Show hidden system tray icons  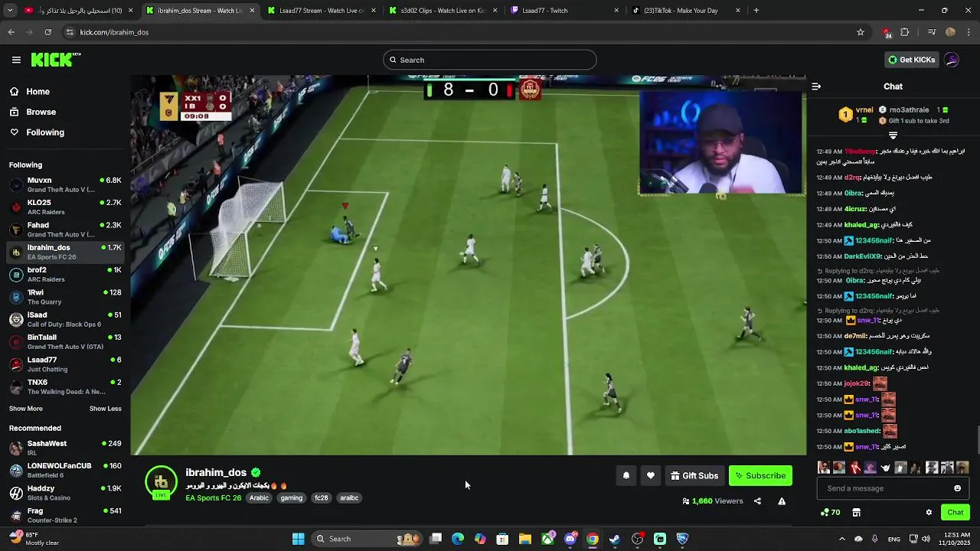point(841,539)
